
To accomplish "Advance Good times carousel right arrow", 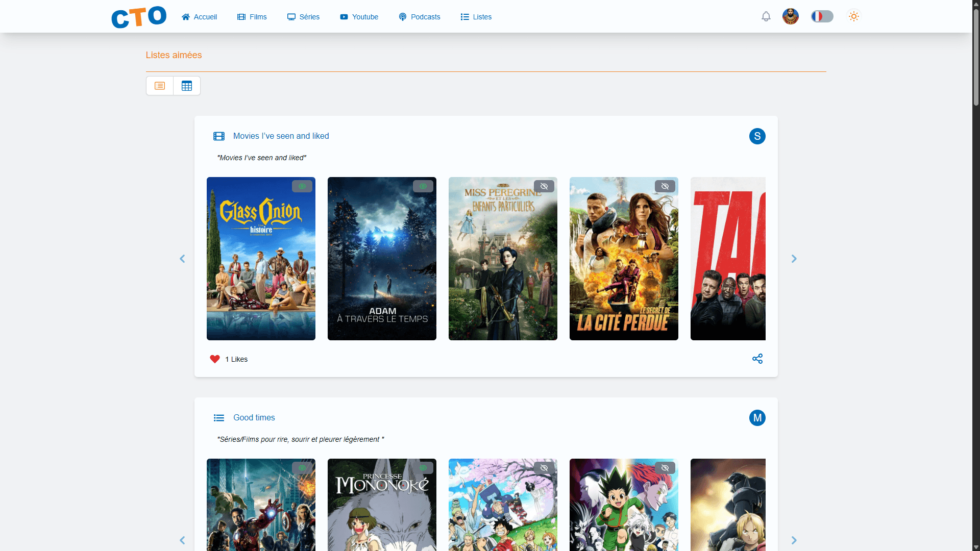I will (794, 540).
